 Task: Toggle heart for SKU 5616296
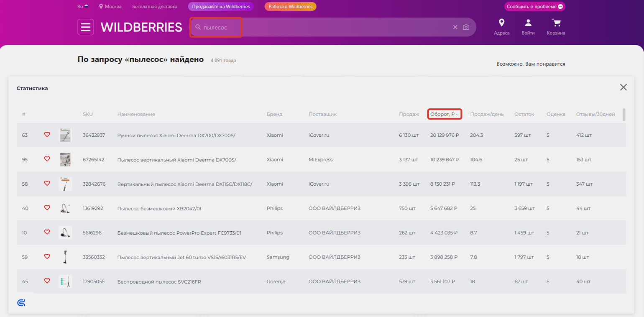pos(47,232)
